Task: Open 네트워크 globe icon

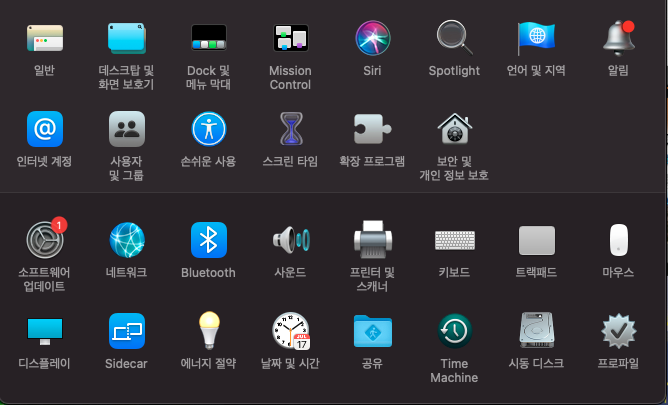Action: (127, 240)
